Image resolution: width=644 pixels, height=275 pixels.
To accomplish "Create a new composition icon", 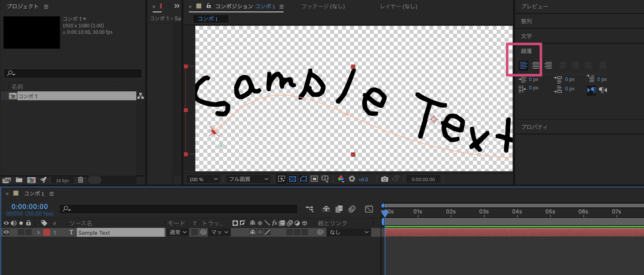I will (31, 180).
